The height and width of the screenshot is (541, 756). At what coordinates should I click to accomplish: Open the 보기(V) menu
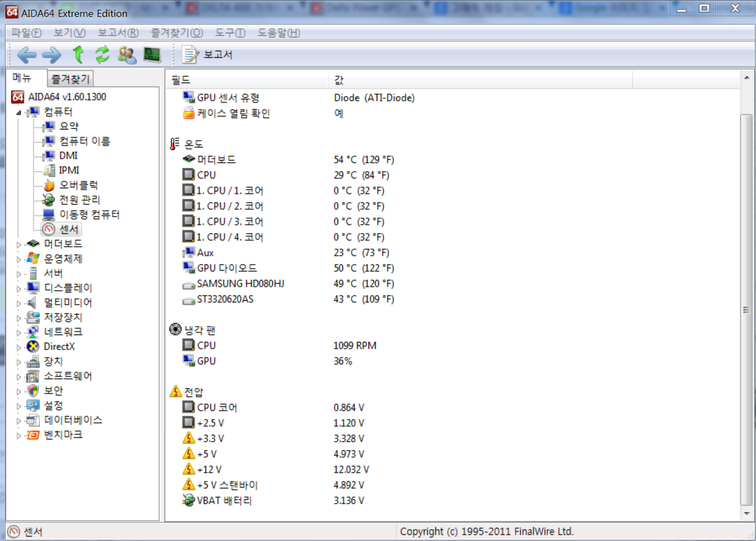coord(70,33)
